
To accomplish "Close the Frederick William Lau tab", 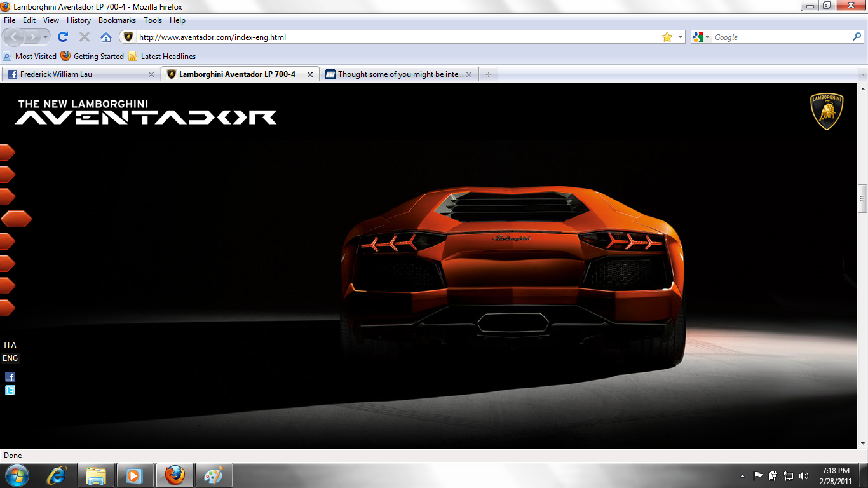I will click(151, 74).
